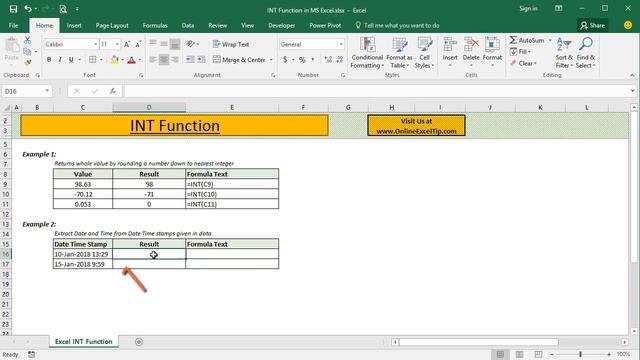Open the File tab
Screen dimensions: 640x360
coord(13,25)
